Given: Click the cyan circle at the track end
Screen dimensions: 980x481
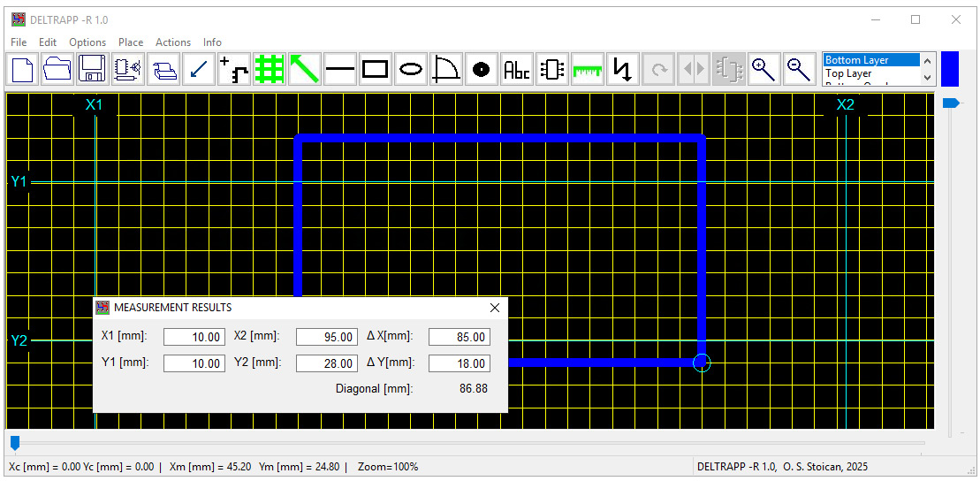Looking at the screenshot, I should pos(702,363).
